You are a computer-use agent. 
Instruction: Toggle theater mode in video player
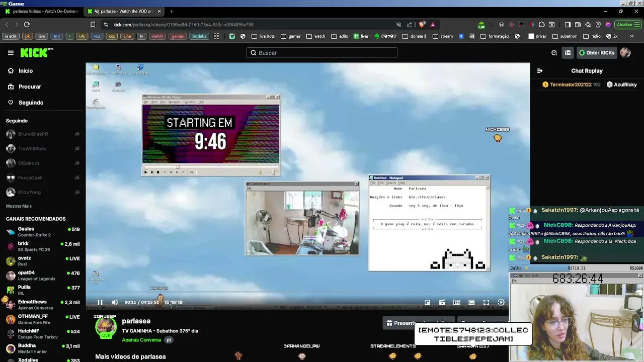pyautogui.click(x=471, y=302)
